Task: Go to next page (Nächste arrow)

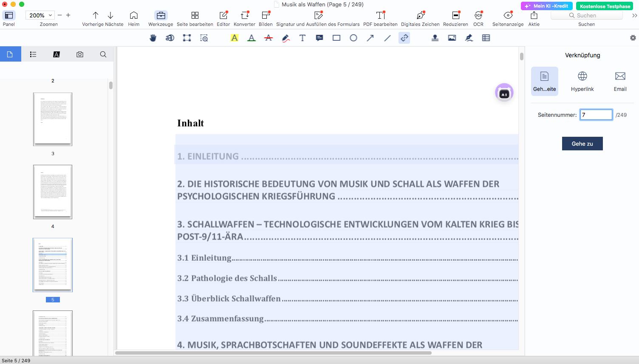Action: [110, 15]
